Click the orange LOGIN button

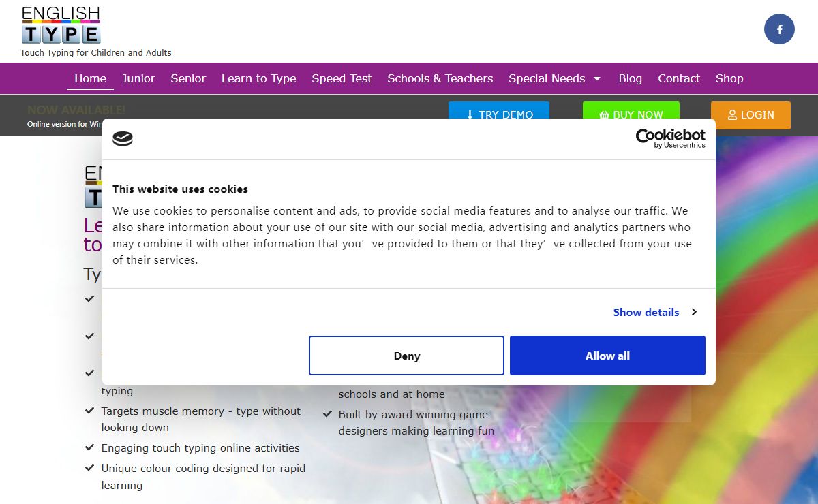(751, 115)
